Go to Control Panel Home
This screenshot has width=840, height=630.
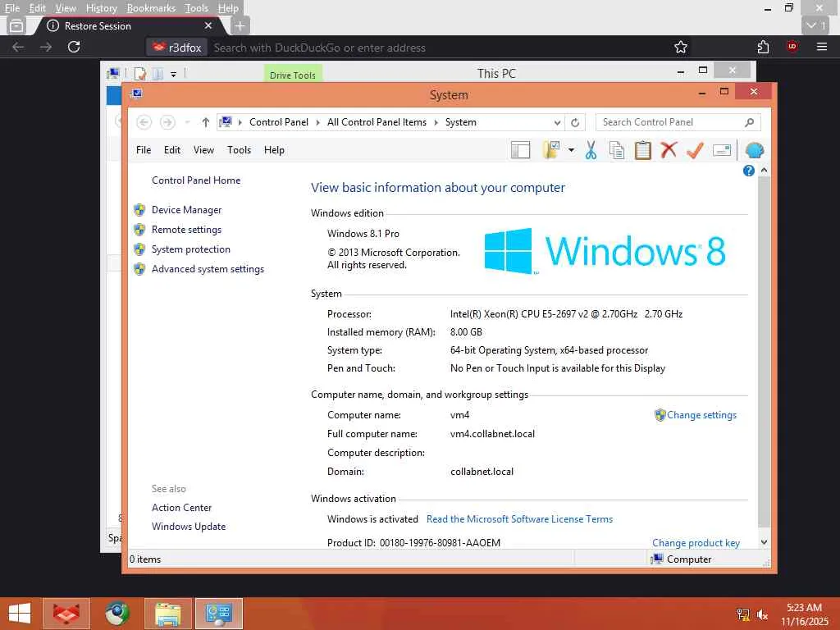[196, 180]
